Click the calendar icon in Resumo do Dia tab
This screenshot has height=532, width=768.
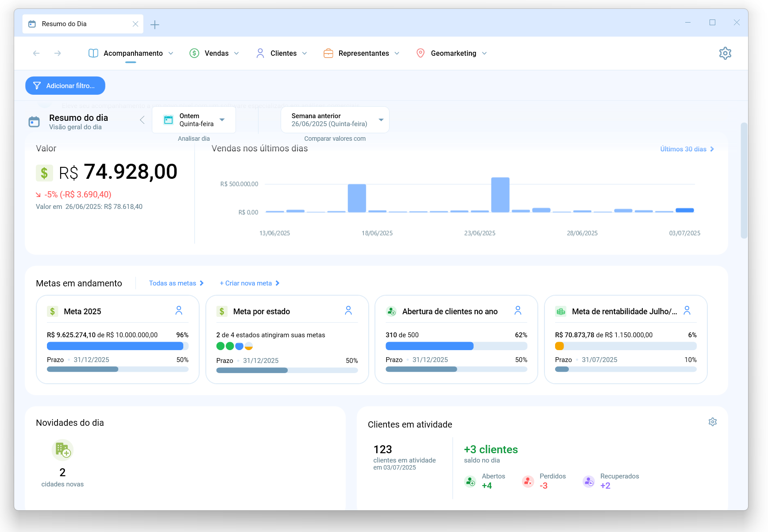point(32,24)
